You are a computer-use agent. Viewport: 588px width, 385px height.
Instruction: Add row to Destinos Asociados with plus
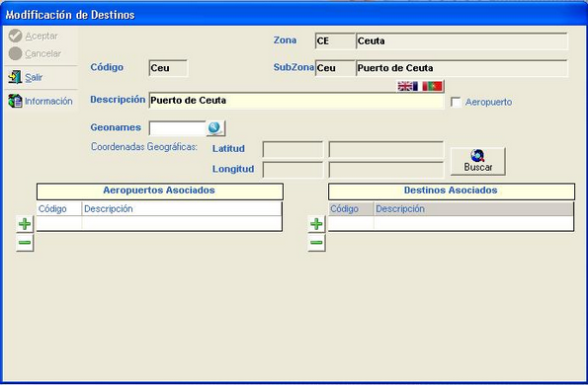click(316, 224)
